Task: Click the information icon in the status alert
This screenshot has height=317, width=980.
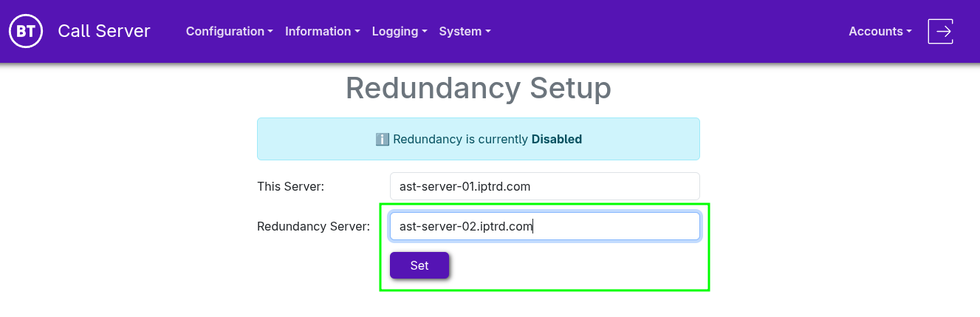Action: coord(382,139)
